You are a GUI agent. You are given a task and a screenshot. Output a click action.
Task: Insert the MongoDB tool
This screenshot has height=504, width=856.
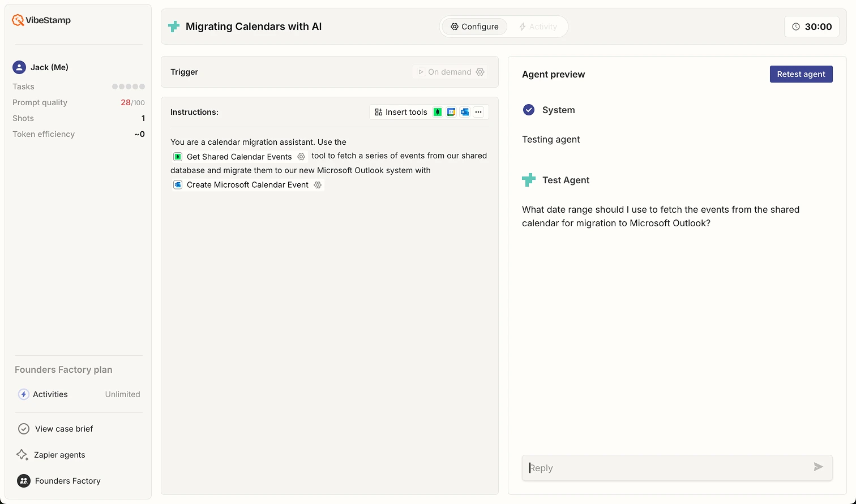(437, 112)
